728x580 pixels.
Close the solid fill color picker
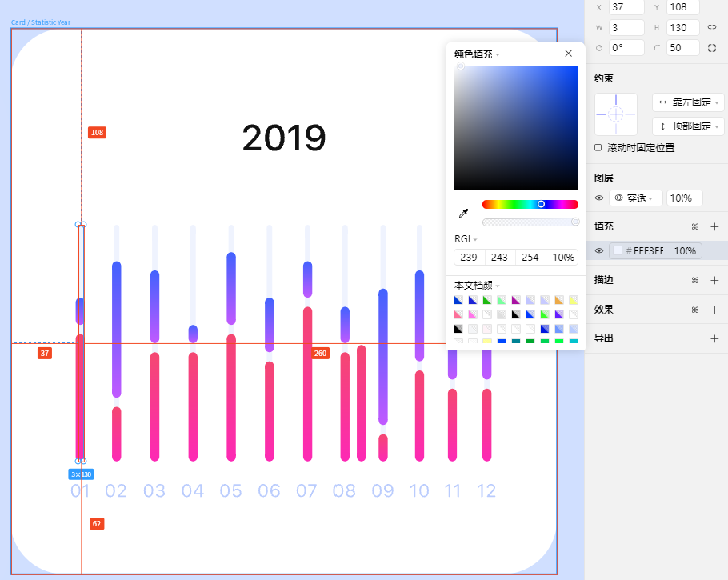coord(568,54)
